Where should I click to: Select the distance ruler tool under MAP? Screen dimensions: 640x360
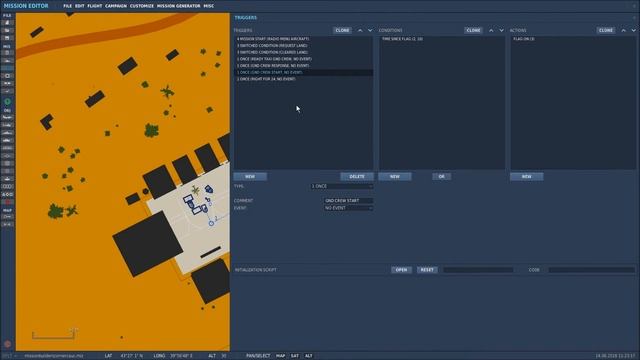point(7,224)
